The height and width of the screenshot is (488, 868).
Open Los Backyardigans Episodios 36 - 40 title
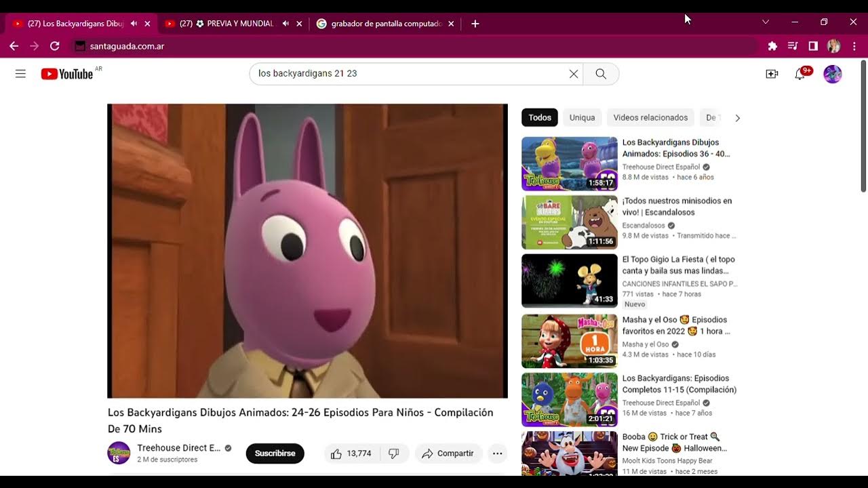(x=676, y=148)
